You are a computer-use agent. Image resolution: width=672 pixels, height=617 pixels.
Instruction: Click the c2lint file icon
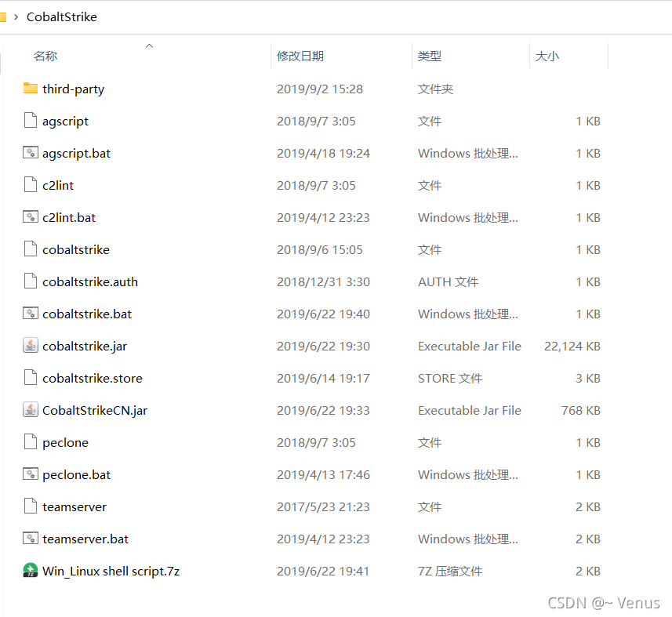click(30, 185)
